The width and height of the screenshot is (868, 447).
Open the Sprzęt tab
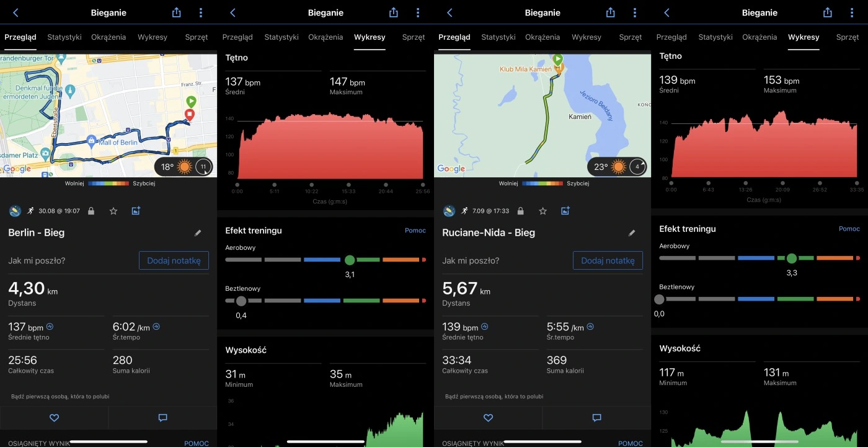click(x=197, y=37)
